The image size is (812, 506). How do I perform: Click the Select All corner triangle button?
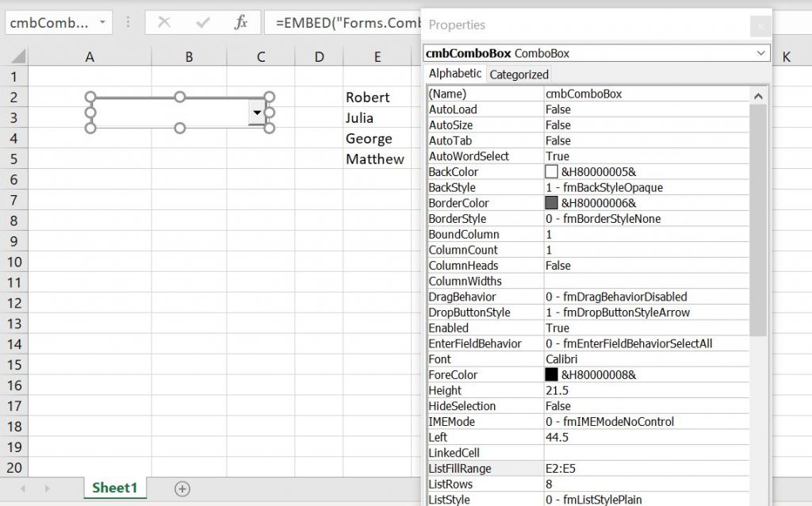tap(17, 56)
